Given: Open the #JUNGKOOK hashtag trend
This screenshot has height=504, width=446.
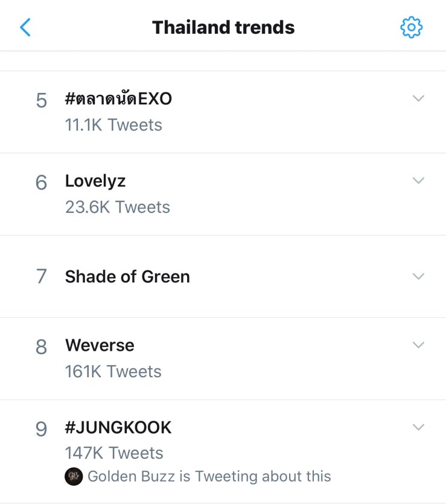Looking at the screenshot, I should [x=118, y=427].
